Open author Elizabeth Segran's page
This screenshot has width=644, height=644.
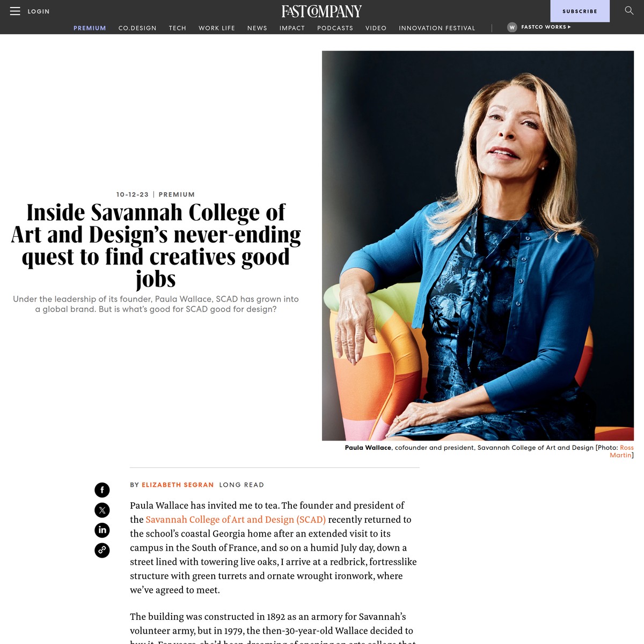(178, 485)
